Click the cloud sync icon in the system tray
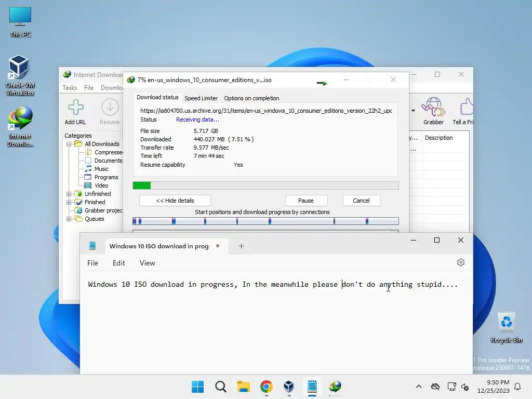Image resolution: width=532 pixels, height=399 pixels. point(435,387)
